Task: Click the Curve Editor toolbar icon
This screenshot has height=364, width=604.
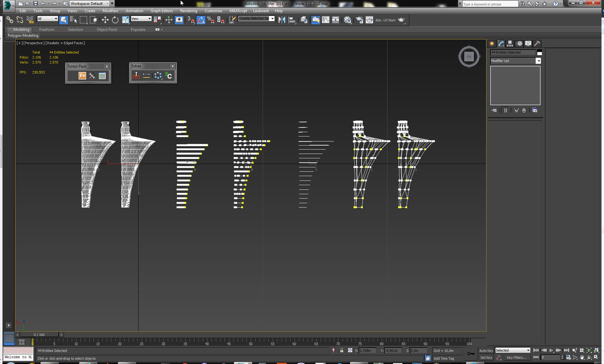Action: pyautogui.click(x=326, y=20)
